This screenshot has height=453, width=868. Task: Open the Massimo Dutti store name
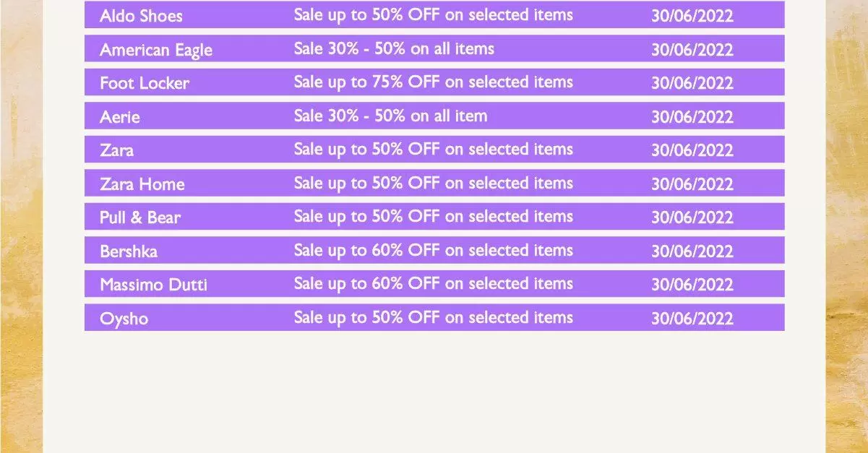[153, 285]
